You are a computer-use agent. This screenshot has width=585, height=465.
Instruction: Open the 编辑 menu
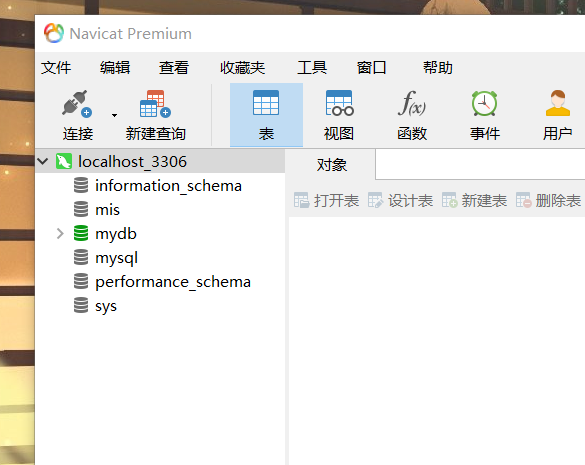tap(115, 68)
